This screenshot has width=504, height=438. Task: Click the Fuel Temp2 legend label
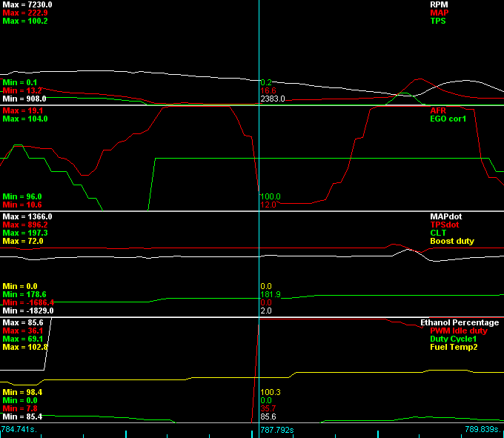click(x=454, y=347)
